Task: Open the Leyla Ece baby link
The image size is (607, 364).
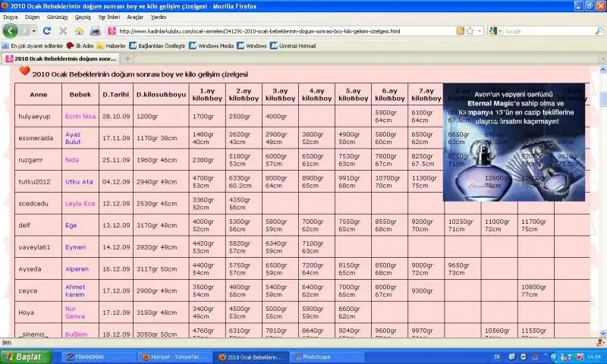Action: [80, 203]
